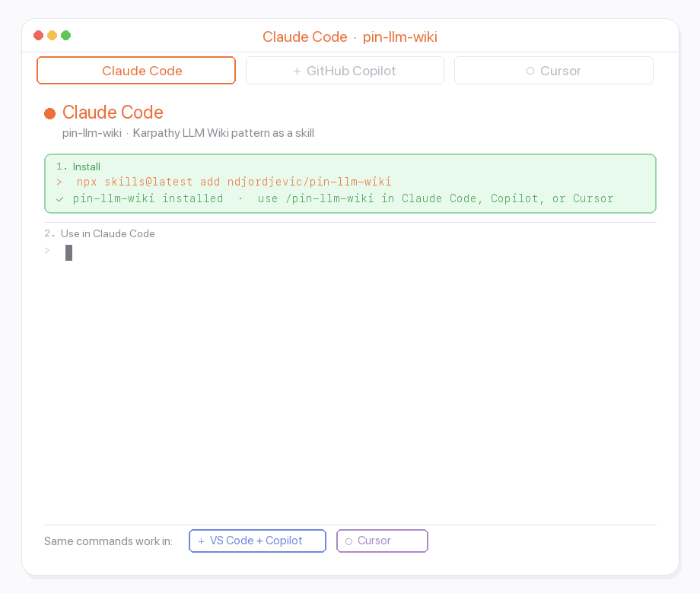Image resolution: width=700 pixels, height=593 pixels.
Task: Click the window title 'Claude Code · pin-llm-wiki'
Action: [x=349, y=36]
